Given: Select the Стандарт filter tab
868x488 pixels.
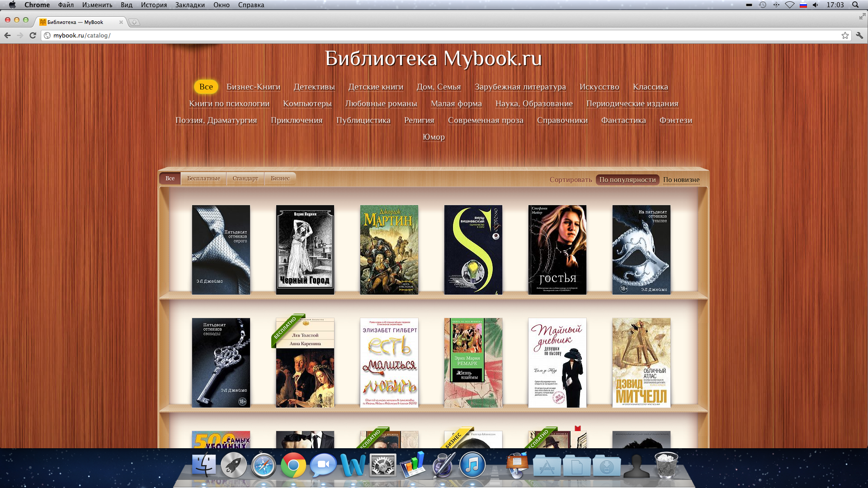Looking at the screenshot, I should pyautogui.click(x=245, y=178).
